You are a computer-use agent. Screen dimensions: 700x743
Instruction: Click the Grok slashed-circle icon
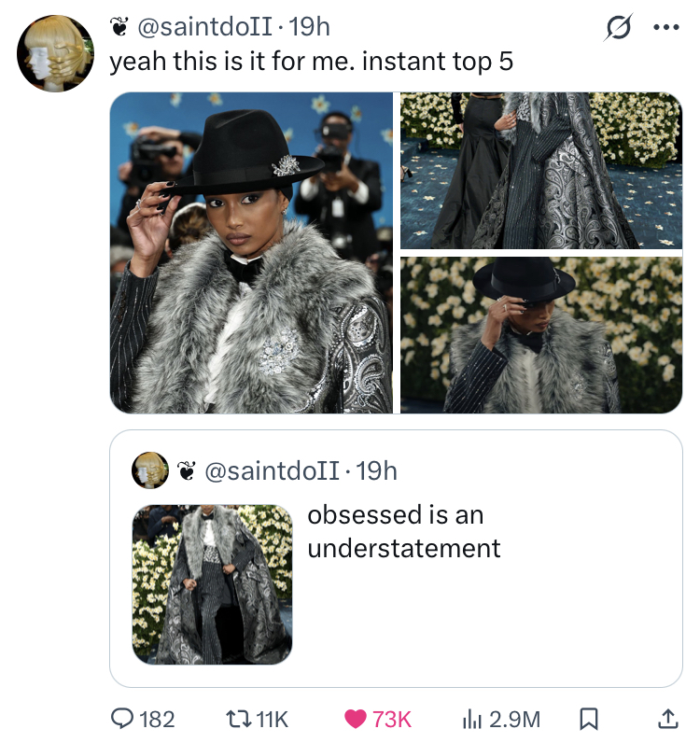pyautogui.click(x=616, y=28)
